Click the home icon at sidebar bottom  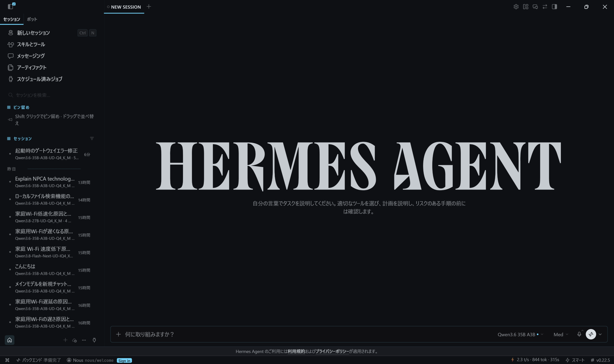(x=10, y=340)
